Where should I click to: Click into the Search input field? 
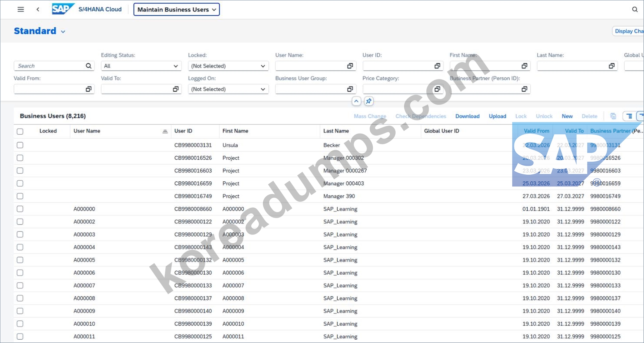(50, 66)
